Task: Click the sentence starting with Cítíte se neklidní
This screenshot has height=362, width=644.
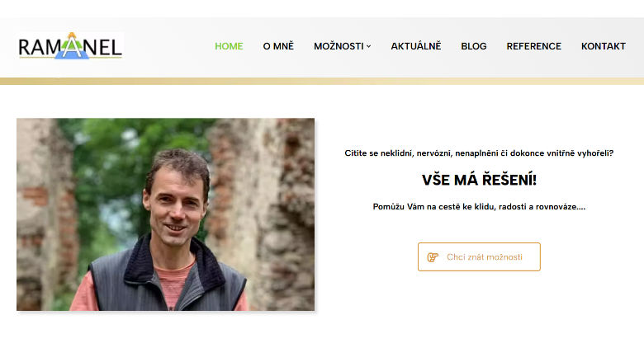Action: pyautogui.click(x=479, y=153)
